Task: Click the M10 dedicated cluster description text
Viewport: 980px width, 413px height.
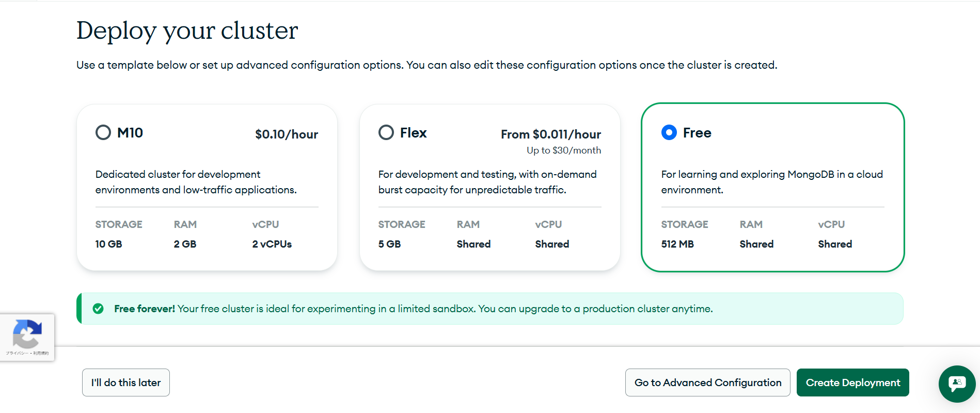Action: [x=196, y=182]
